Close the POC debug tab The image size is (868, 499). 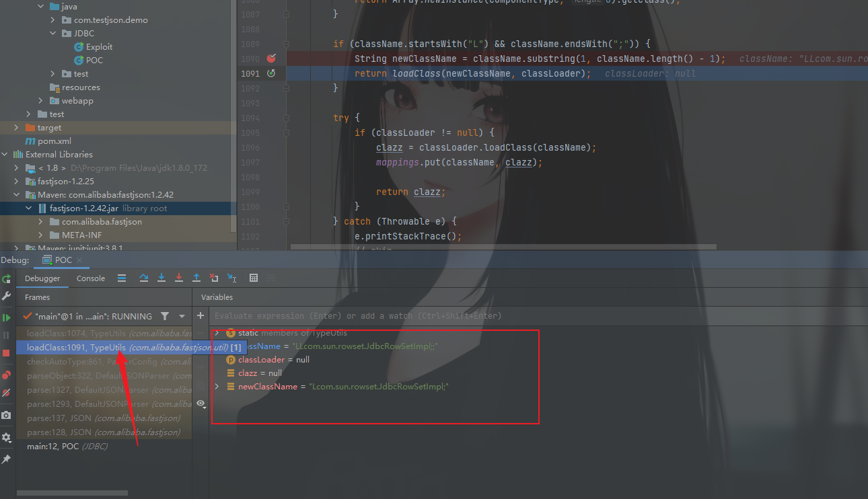(x=79, y=260)
